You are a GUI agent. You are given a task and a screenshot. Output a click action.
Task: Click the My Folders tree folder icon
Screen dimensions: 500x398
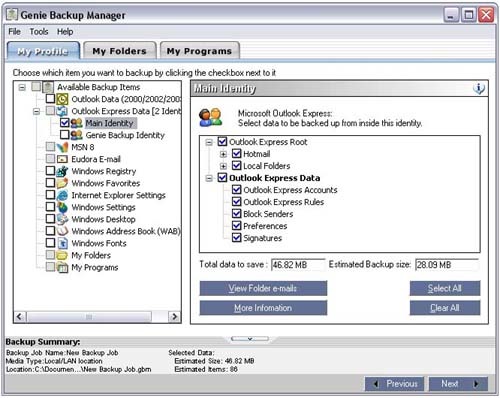click(x=62, y=255)
